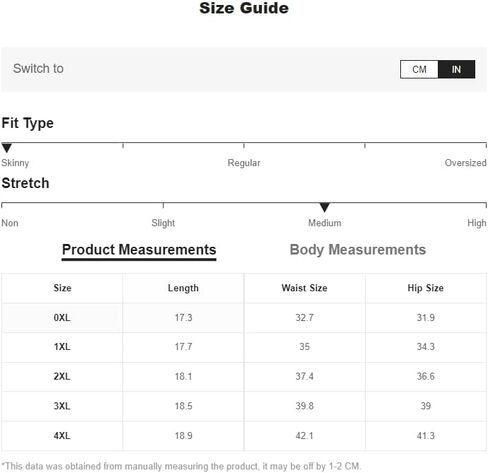Select the 0XL size row
The image size is (488, 473).
[244, 318]
